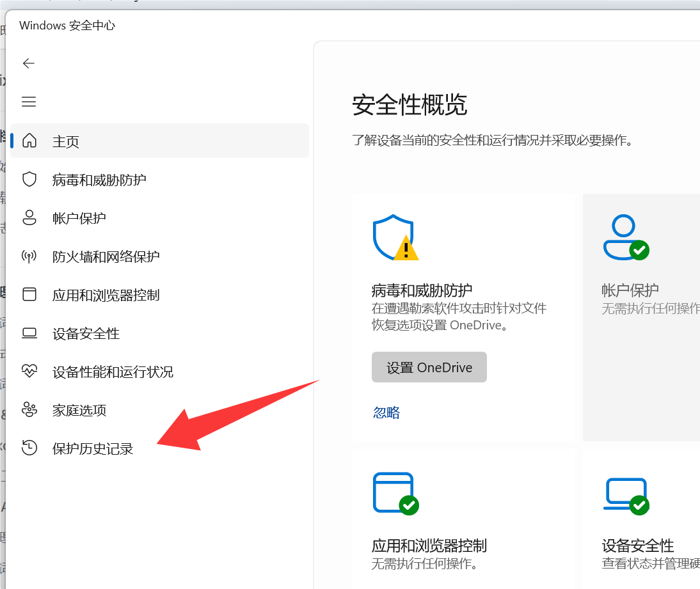Collapse the hamburger navigation menu
700x589 pixels.
pos(29,102)
